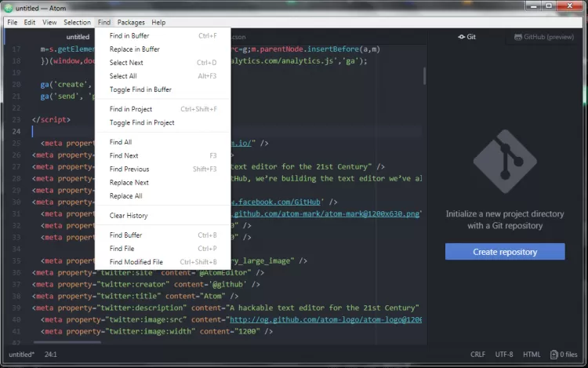The height and width of the screenshot is (368, 588).
Task: Change CRLF line ending in status bar
Action: point(477,355)
